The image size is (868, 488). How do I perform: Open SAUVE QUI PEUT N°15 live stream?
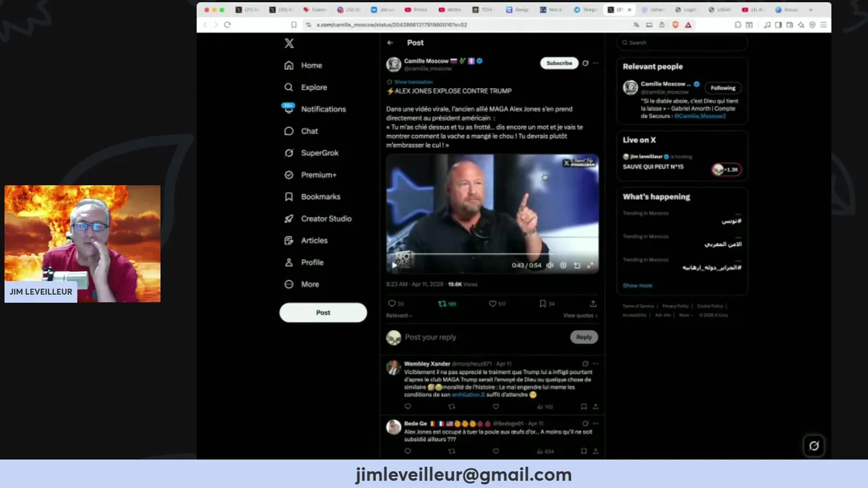[x=653, y=167]
